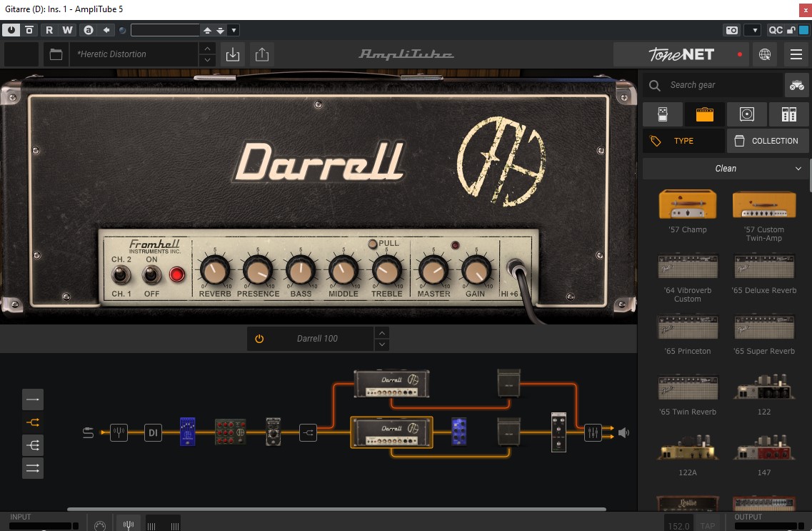The image size is (812, 531).
Task: Click the export/share preset icon
Action: click(x=262, y=54)
